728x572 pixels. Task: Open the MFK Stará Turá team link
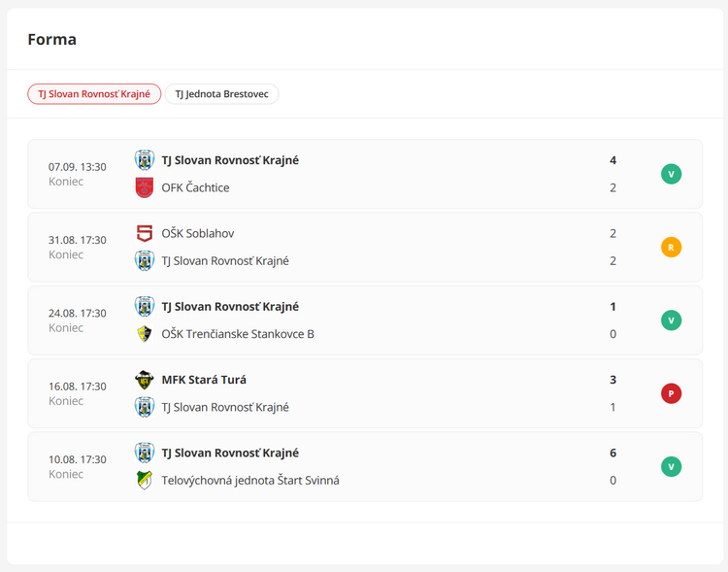pyautogui.click(x=204, y=380)
